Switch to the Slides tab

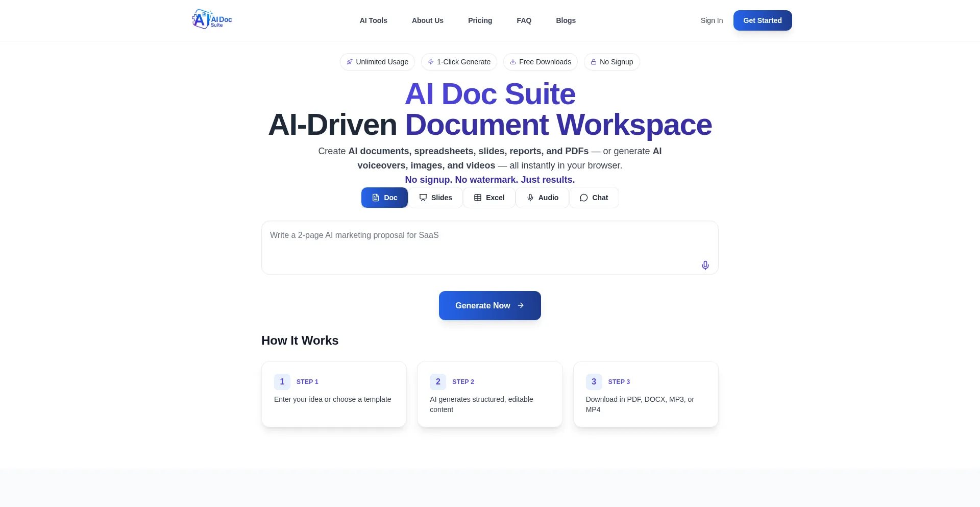click(x=435, y=198)
